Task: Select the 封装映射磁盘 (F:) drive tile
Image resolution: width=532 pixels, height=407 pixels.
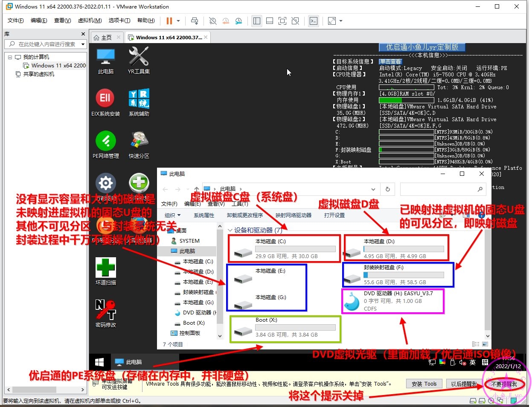Action: (x=398, y=275)
